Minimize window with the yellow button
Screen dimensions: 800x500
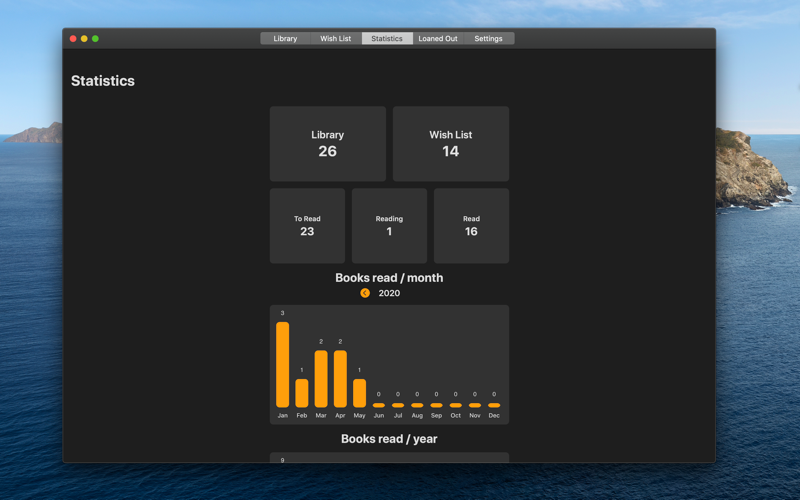pyautogui.click(x=84, y=39)
